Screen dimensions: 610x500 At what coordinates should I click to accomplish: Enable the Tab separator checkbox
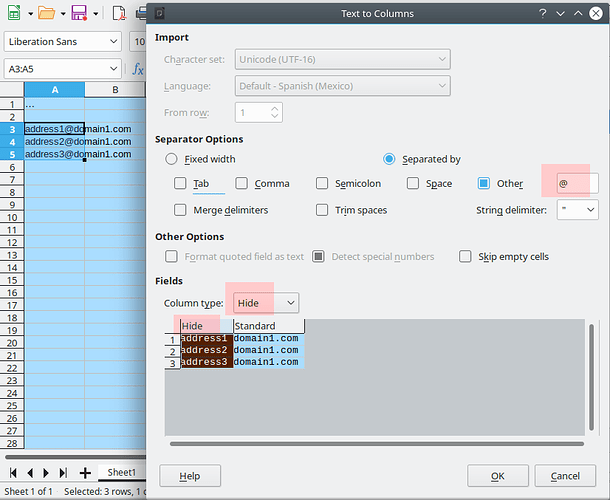(x=180, y=183)
